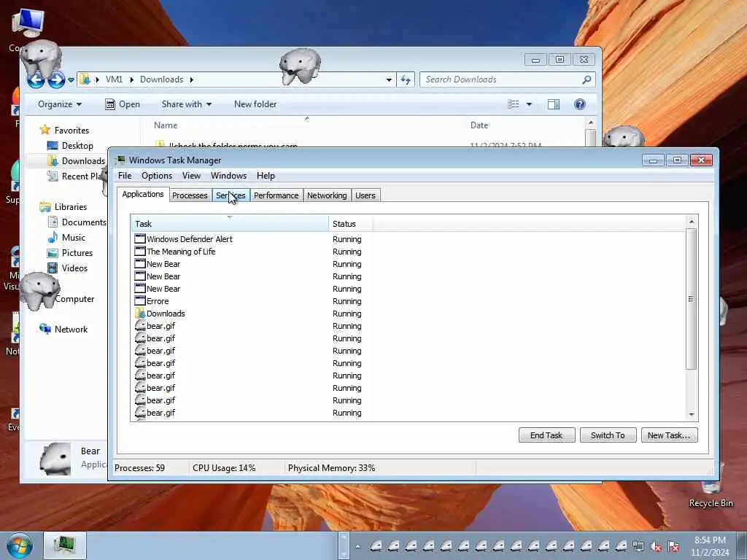
Task: Open the Windows Start menu orb
Action: pyautogui.click(x=20, y=545)
